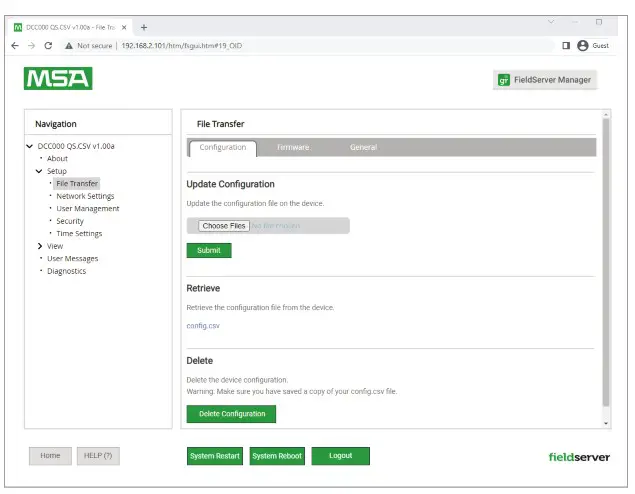Open About in navigation
The image size is (635, 494).
tap(57, 159)
